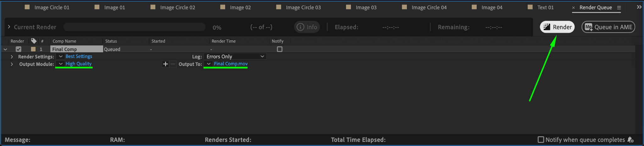Click the overflow double-chevron for more tabs

click(x=639, y=7)
